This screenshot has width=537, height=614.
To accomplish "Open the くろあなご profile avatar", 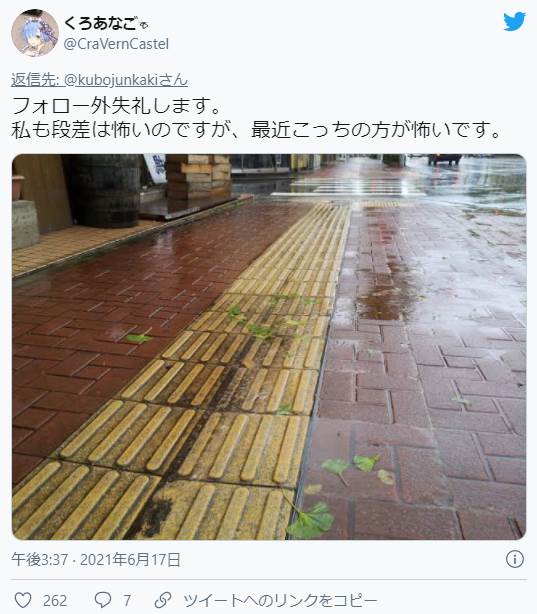I will (x=35, y=33).
